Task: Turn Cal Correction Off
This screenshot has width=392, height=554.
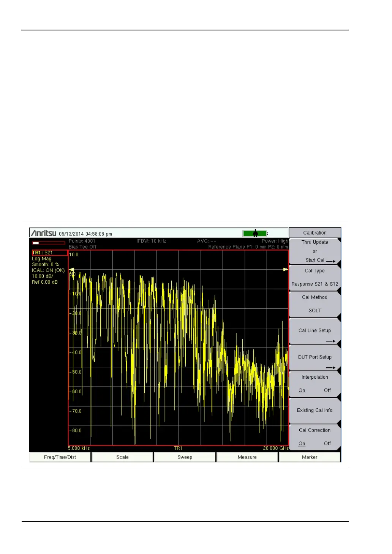Action: pyautogui.click(x=327, y=444)
